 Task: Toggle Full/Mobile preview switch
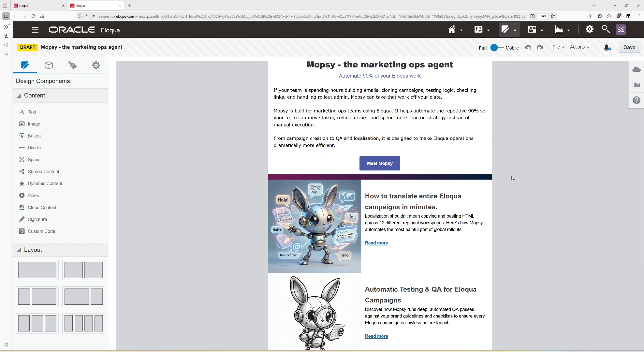click(497, 48)
